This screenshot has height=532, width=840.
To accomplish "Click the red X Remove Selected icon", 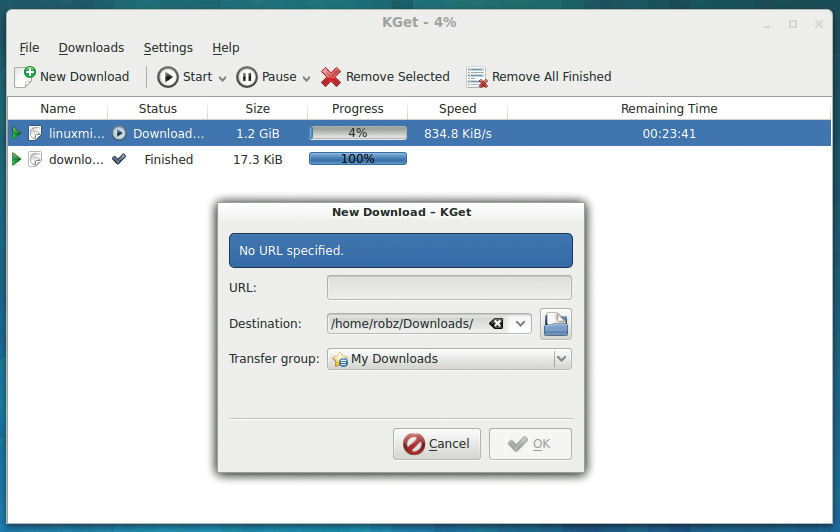I will pyautogui.click(x=331, y=77).
